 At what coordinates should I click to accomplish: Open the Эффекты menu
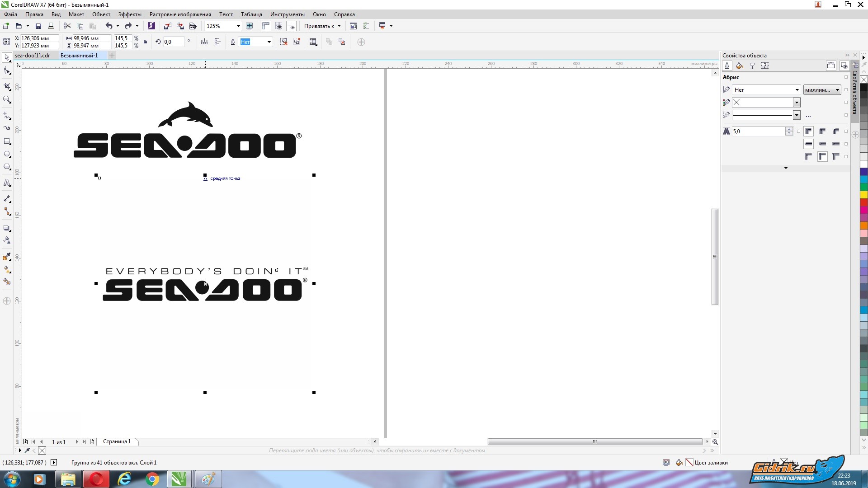point(130,14)
